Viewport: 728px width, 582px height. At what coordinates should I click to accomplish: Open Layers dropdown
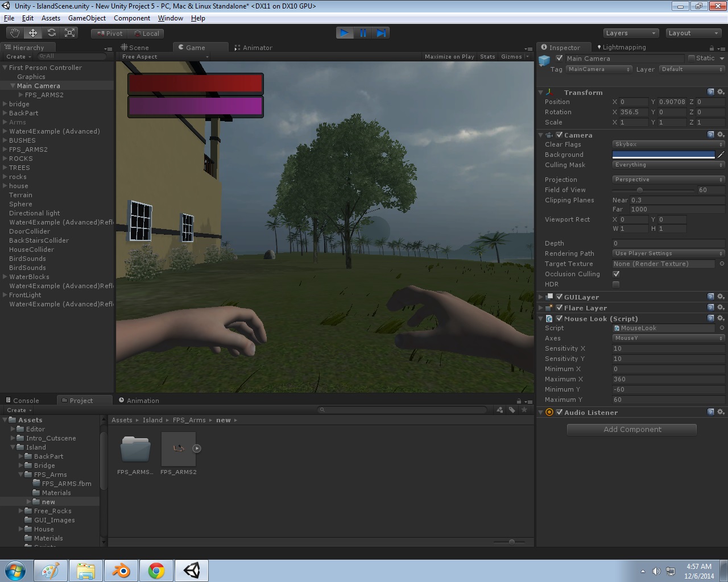(631, 33)
